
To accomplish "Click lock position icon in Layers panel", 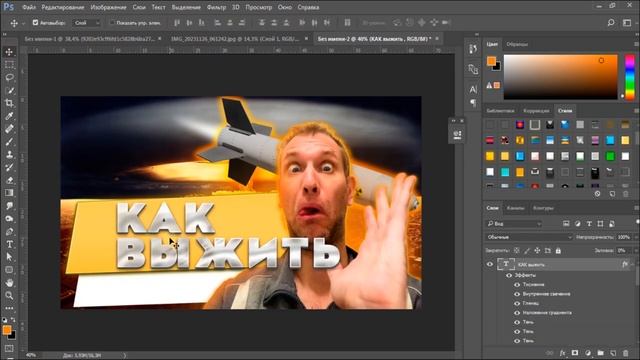I will [537, 251].
